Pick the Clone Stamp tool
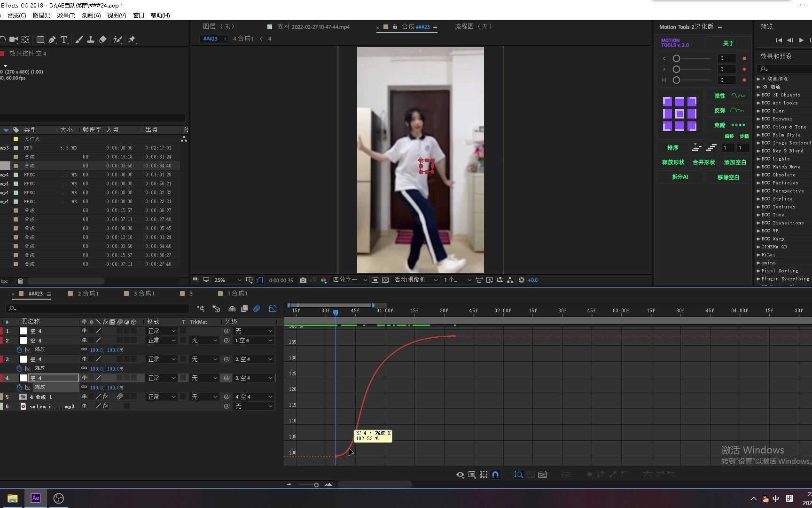This screenshot has width=812, height=508. (x=91, y=40)
